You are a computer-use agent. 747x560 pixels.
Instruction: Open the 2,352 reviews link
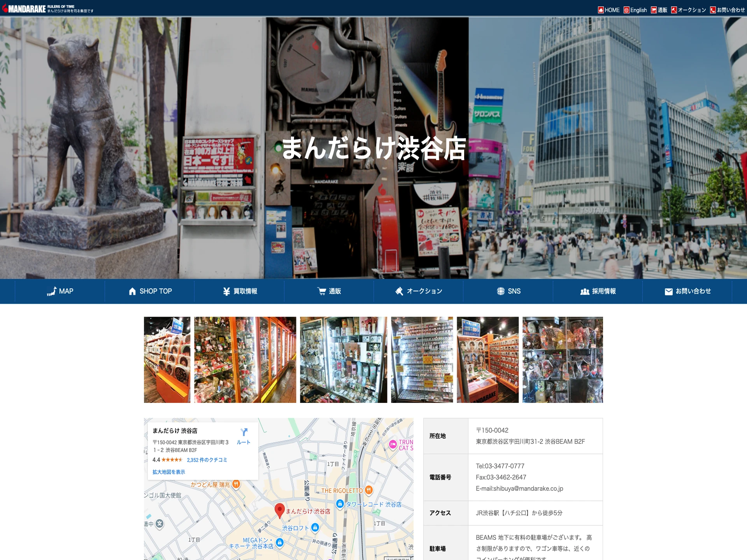[x=207, y=460]
